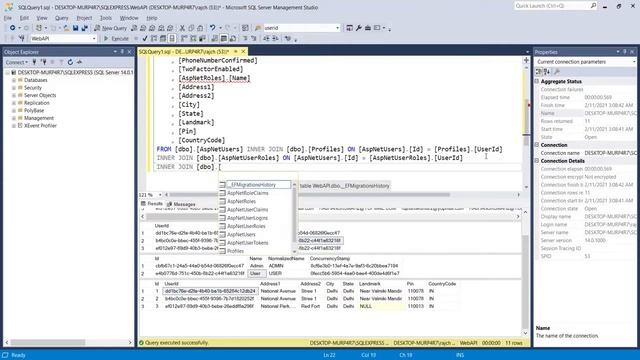This screenshot has height=360, width=640.
Task: Click the Save All icon
Action: [x=84, y=28]
